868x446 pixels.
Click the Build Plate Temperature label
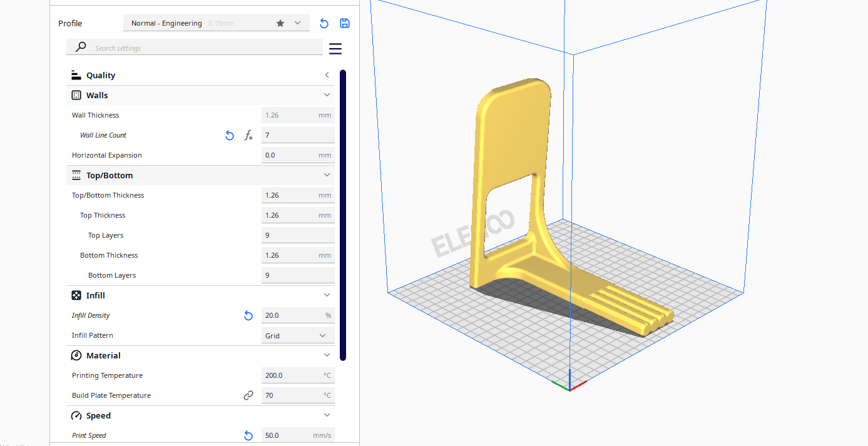(x=111, y=395)
